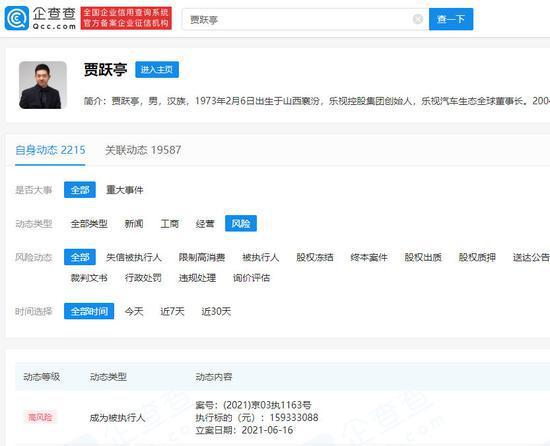Click the 动态内容 column header
The image size is (550, 446).
[214, 377]
